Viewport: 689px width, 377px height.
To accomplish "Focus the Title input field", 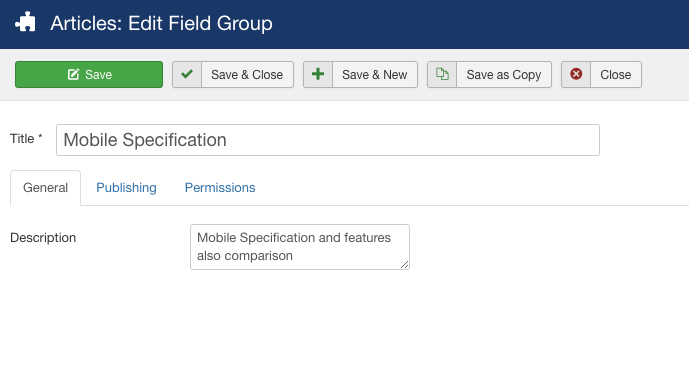I will pyautogui.click(x=328, y=140).
